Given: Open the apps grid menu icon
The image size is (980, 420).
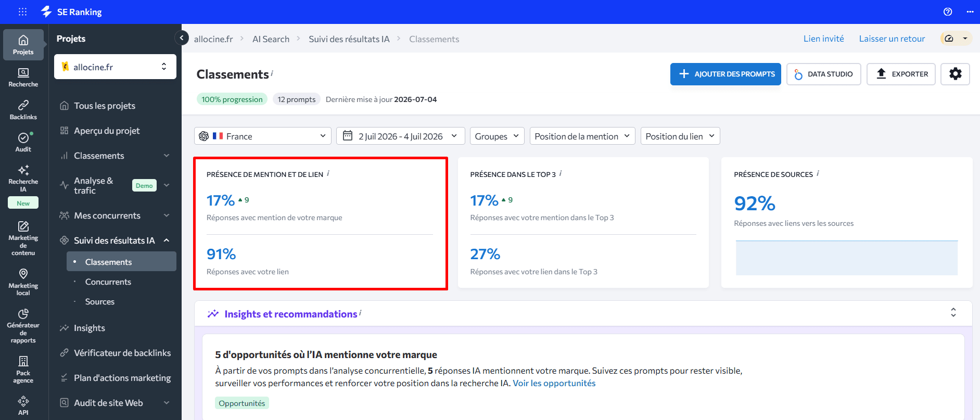Looking at the screenshot, I should tap(22, 11).
